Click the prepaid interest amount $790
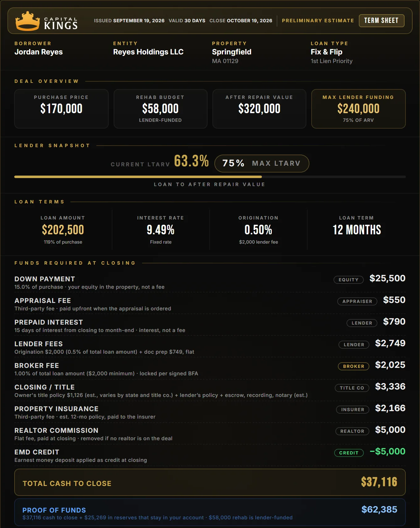This screenshot has height=528, width=420. tap(394, 321)
